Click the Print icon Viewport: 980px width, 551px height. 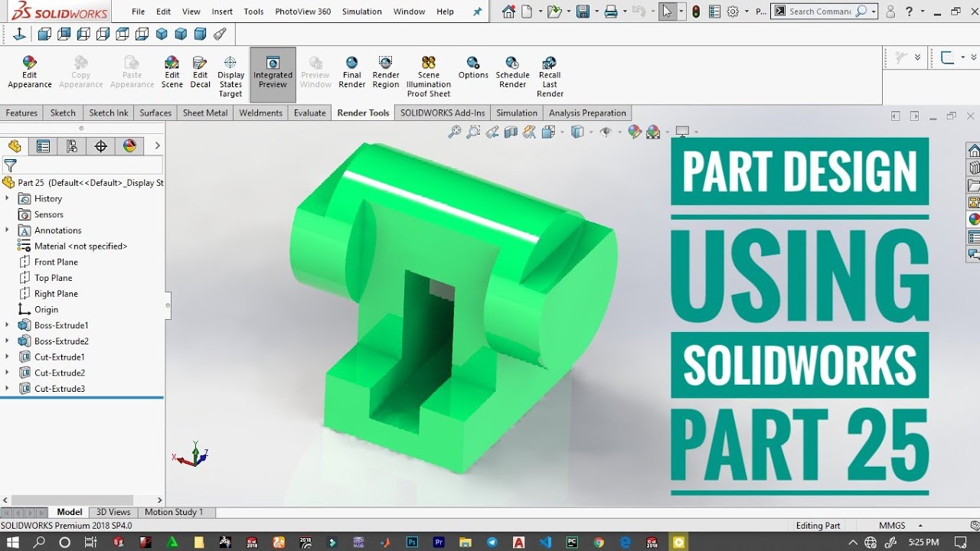[610, 11]
